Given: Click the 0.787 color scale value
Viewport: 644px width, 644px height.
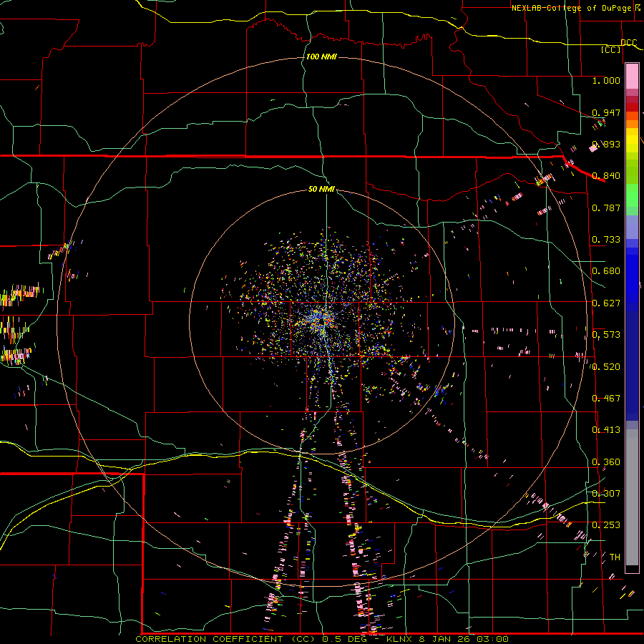Looking at the screenshot, I should [x=606, y=208].
